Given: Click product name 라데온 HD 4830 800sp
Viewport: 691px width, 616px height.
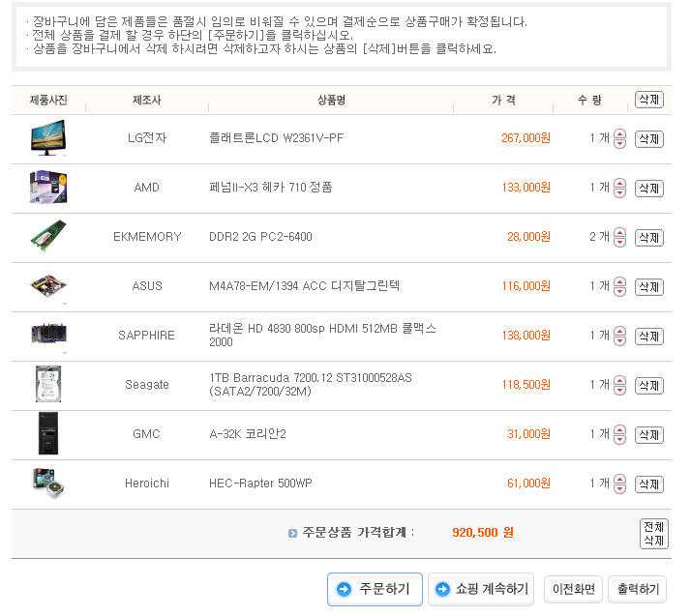Looking at the screenshot, I should (322, 336).
